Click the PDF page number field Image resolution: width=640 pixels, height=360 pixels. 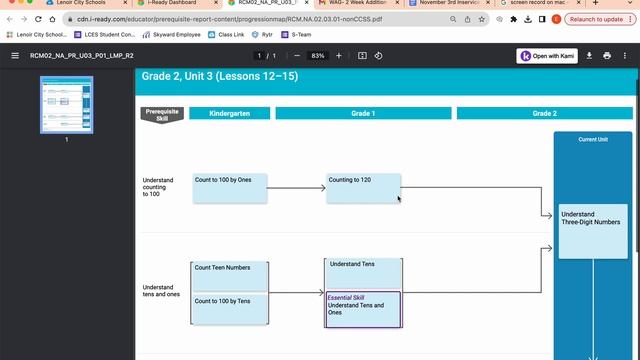259,56
